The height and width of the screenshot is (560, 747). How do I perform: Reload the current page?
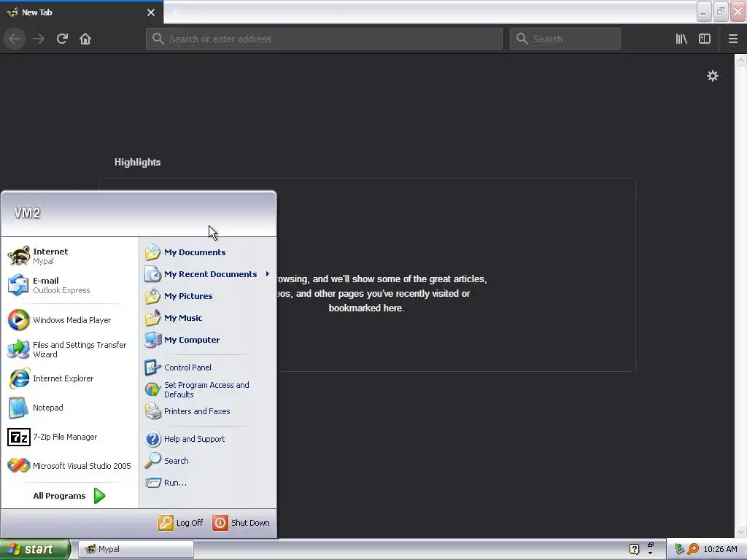(x=62, y=39)
